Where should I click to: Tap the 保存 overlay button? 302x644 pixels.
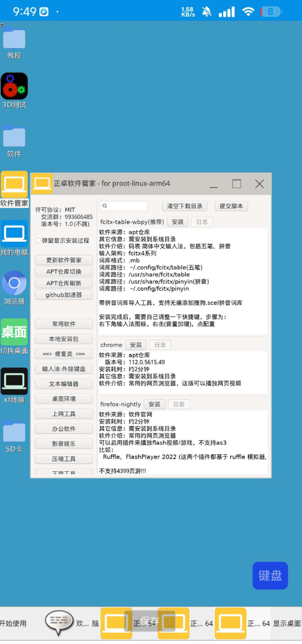coord(150,621)
